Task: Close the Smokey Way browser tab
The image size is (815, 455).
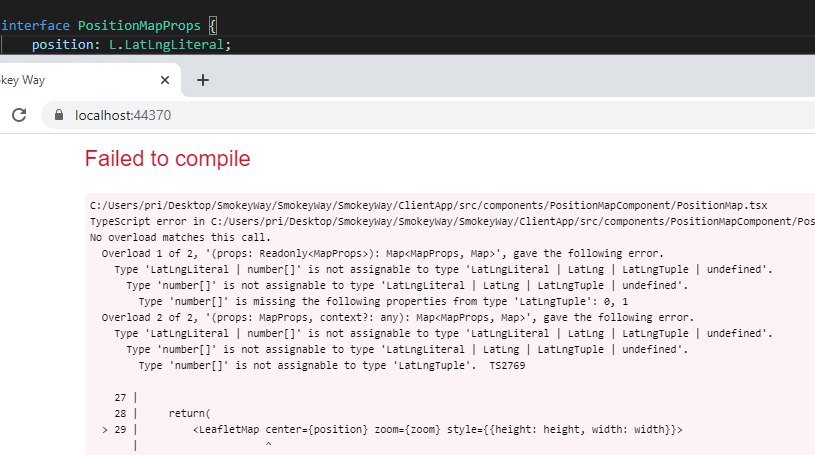Action: click(x=165, y=80)
